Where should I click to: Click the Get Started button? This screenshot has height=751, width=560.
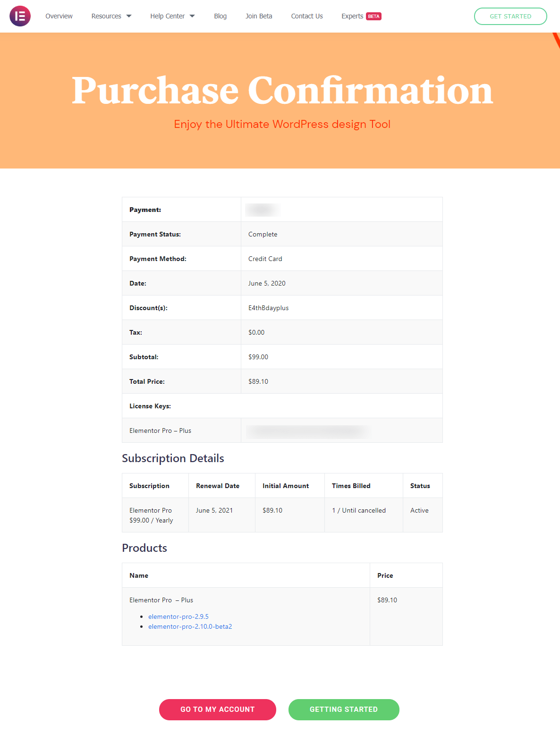pos(510,16)
